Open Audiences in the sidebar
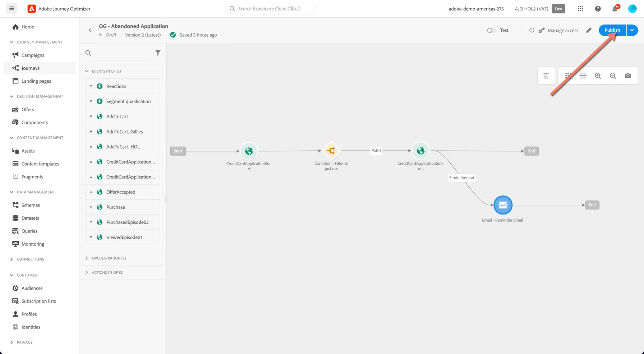Viewport: 644px width, 354px height. click(x=40, y=288)
